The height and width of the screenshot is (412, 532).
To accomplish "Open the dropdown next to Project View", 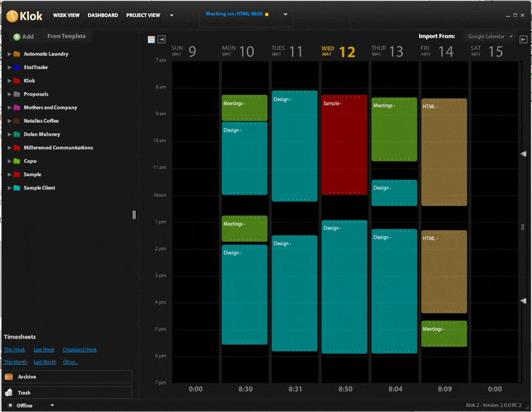I will 172,15.
